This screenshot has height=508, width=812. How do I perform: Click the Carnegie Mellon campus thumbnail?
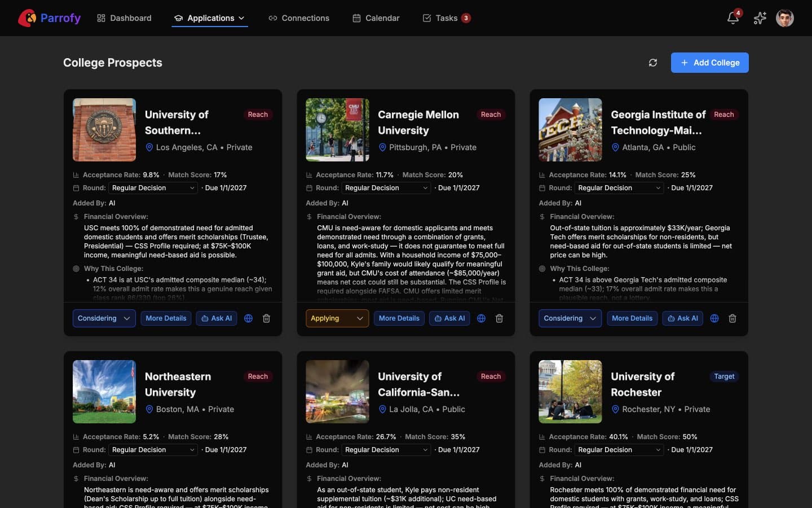(337, 130)
